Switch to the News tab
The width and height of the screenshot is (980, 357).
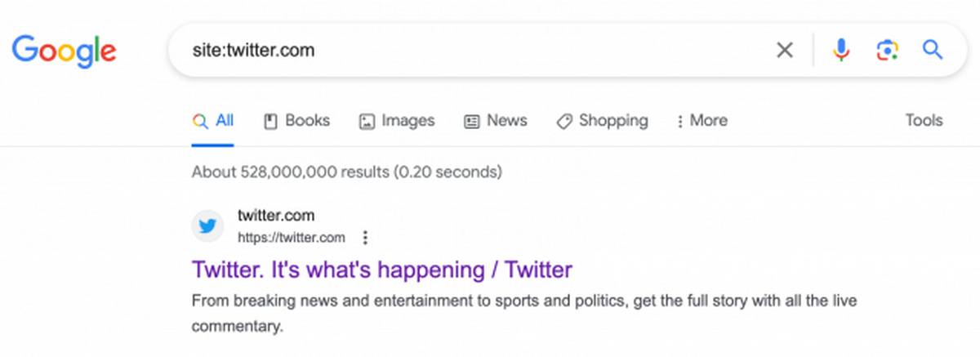point(496,121)
